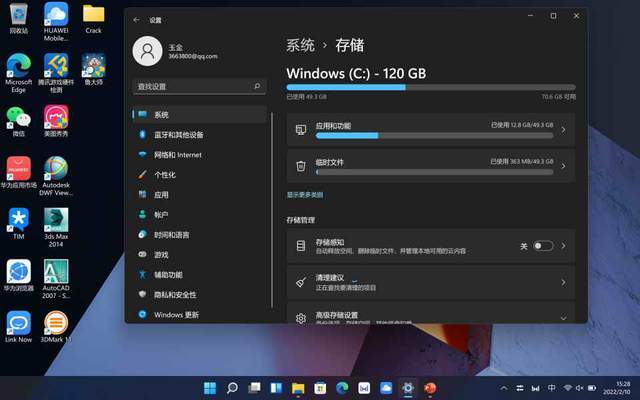
Task: Expand Temporary files storage chevron
Action: (563, 166)
